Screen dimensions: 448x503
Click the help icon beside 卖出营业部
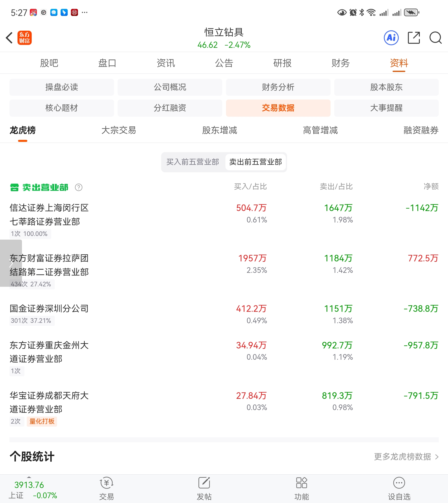pyautogui.click(x=79, y=187)
